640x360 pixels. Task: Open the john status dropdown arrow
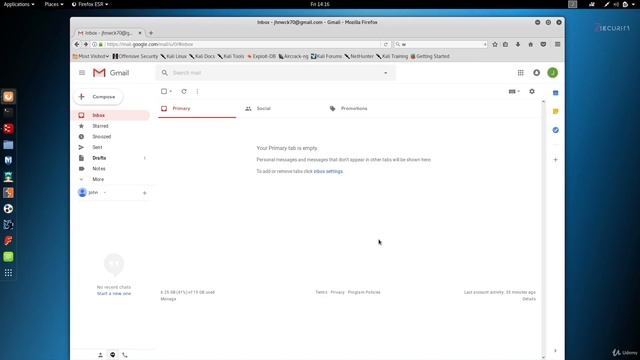(105, 193)
